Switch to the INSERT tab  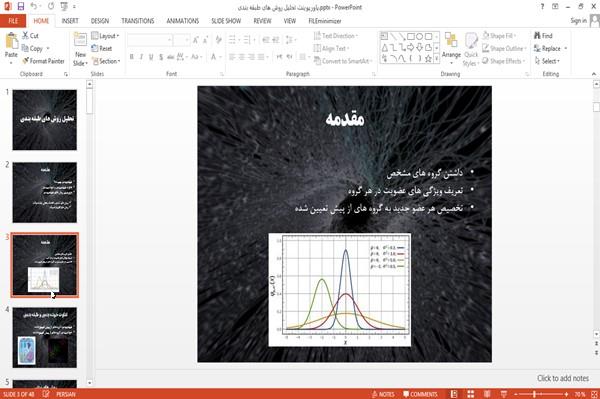pyautogui.click(x=70, y=21)
